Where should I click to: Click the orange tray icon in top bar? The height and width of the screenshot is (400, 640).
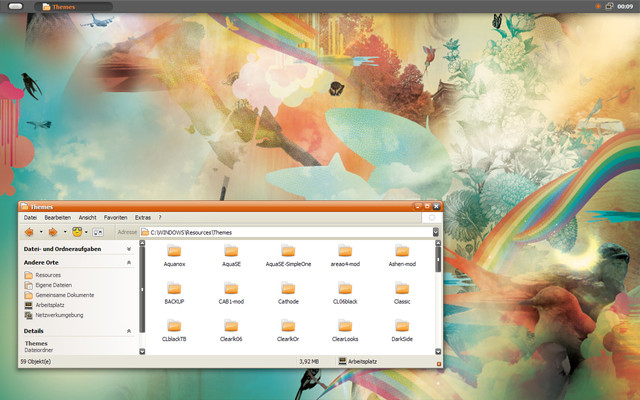pyautogui.click(x=598, y=6)
